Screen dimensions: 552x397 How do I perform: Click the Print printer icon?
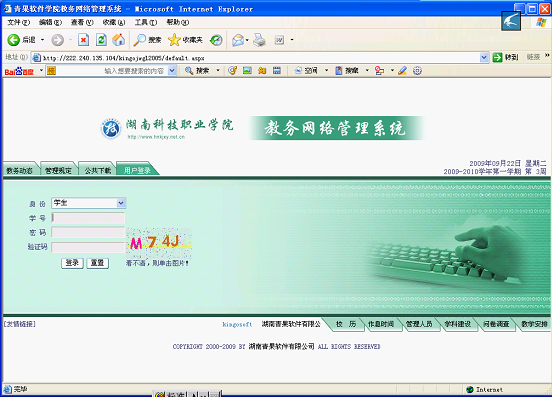[260, 40]
